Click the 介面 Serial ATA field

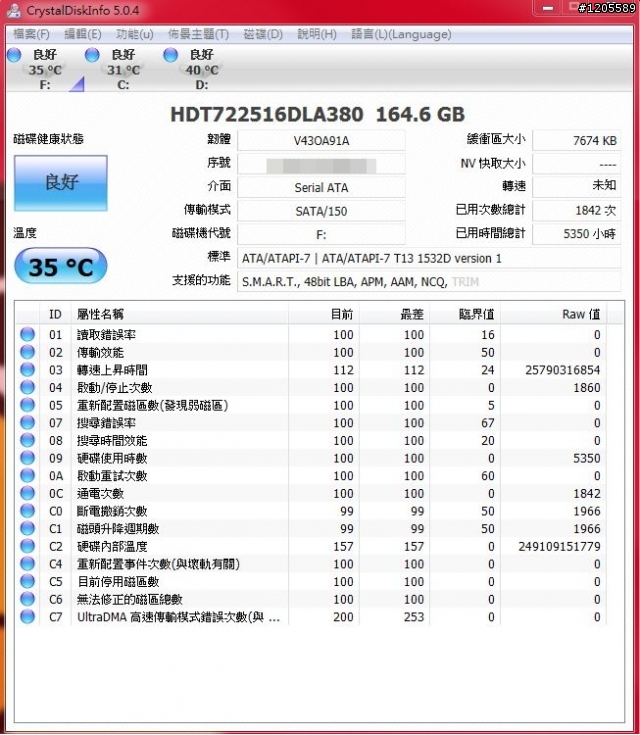(321, 188)
